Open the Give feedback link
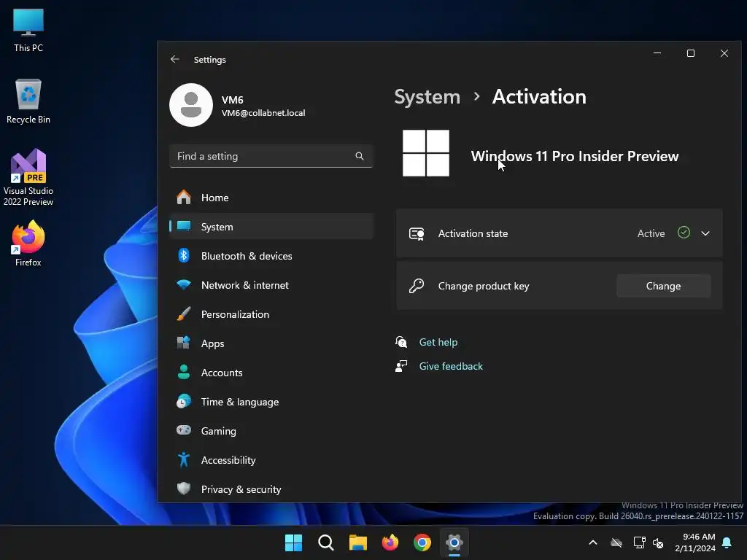747x560 pixels. 451,366
